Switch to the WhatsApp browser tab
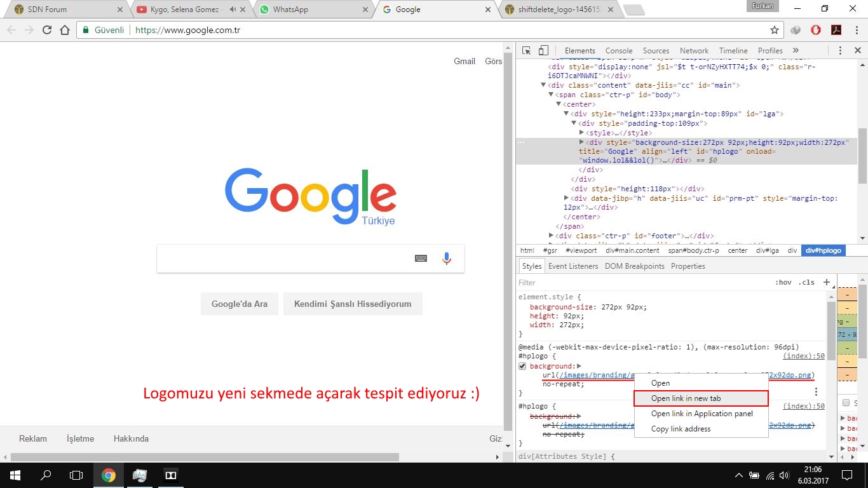The image size is (868, 488). (x=311, y=10)
